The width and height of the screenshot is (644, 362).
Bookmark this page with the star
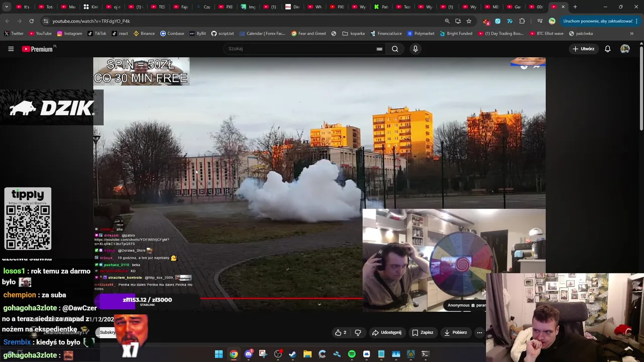point(469,21)
